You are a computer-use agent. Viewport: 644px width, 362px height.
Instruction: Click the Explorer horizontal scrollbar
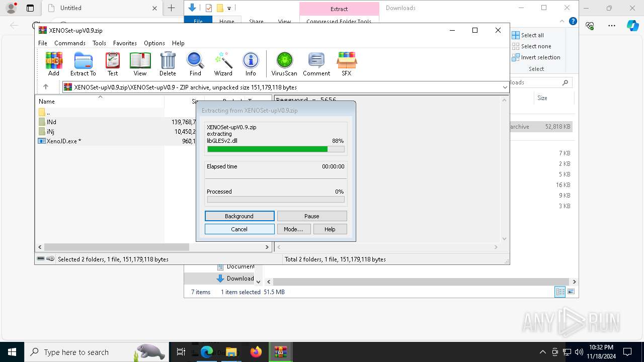pyautogui.click(x=422, y=282)
